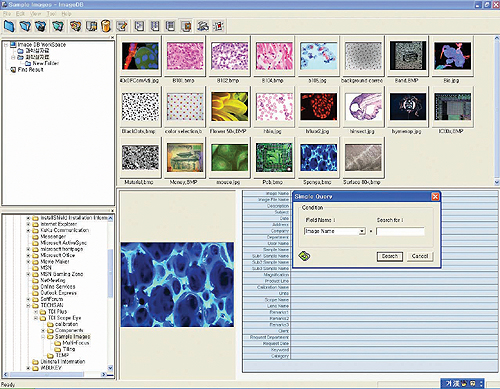Viewport: 500px width, 389px height.
Task: Open the Field Name dropdown in Simple Query
Action: (x=362, y=231)
